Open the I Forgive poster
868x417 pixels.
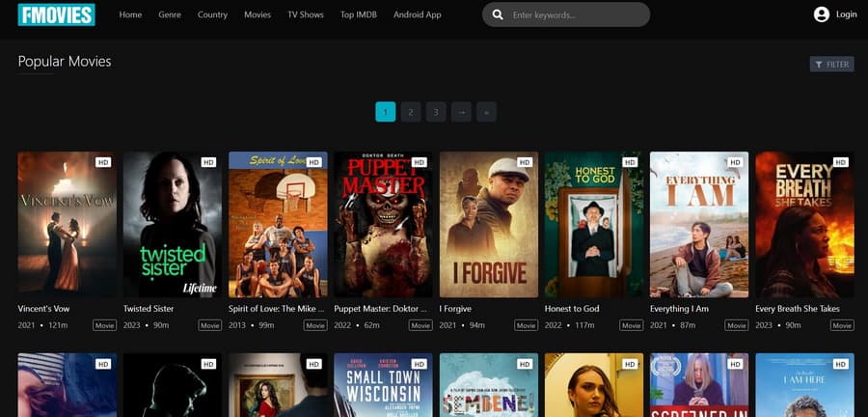[489, 225]
